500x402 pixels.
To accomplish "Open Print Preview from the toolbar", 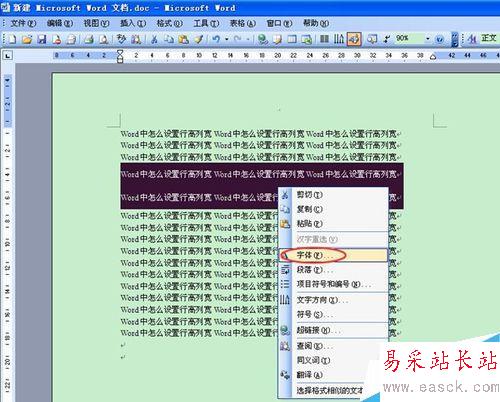I will (104, 39).
